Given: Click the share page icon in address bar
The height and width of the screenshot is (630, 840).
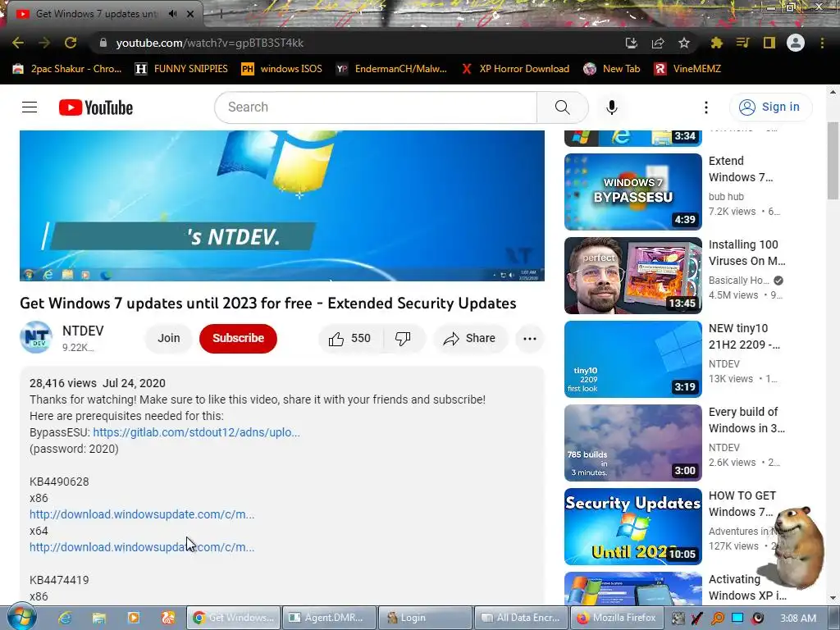Looking at the screenshot, I should point(658,43).
